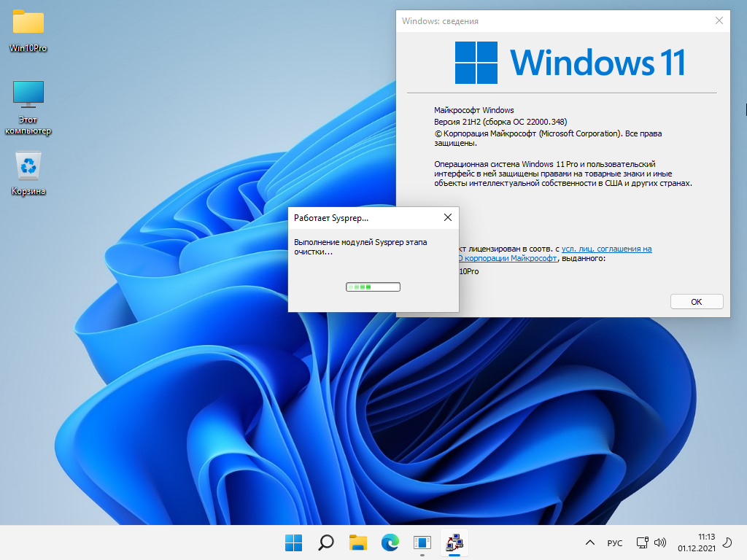This screenshot has height=560, width=747.
Task: Open taskbar Search magnifier
Action: tap(326, 542)
